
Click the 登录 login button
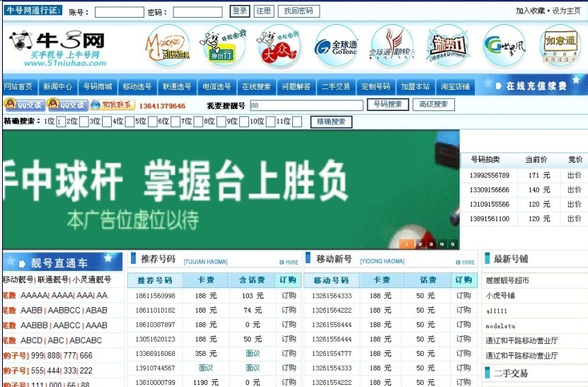240,11
